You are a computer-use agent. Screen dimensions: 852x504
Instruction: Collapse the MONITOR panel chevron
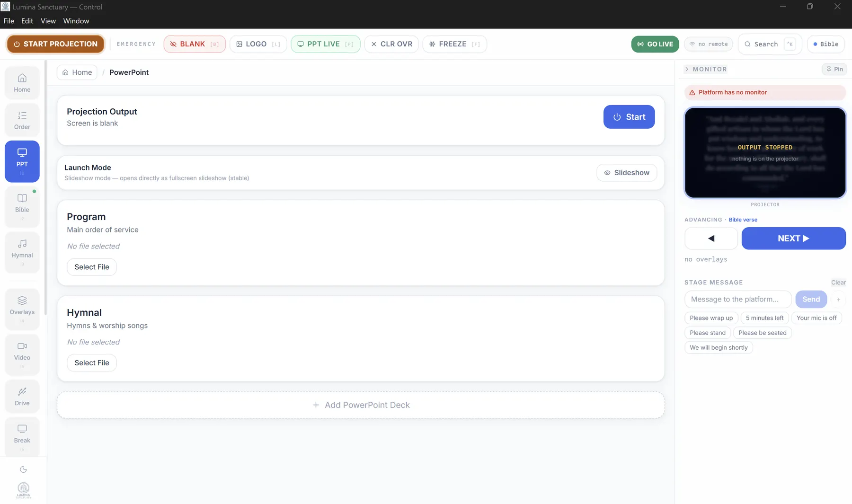pos(687,69)
